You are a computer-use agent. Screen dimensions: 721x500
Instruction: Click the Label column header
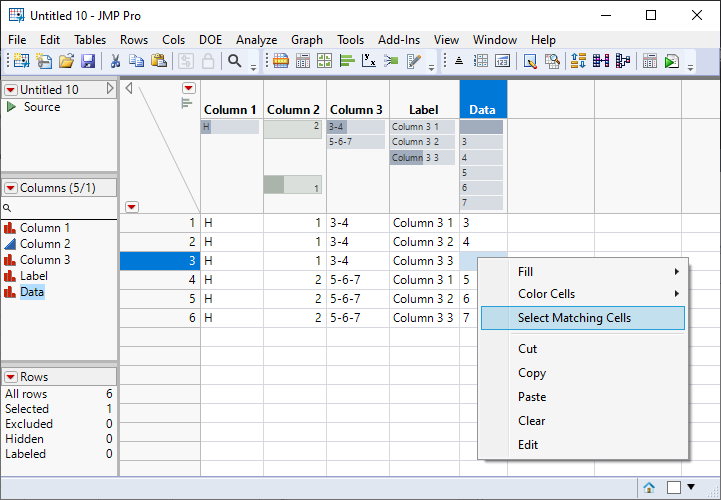(x=423, y=110)
